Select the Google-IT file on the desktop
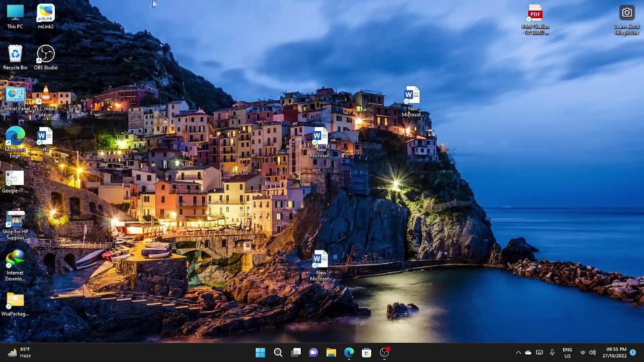This screenshot has width=644, height=362. [x=15, y=181]
